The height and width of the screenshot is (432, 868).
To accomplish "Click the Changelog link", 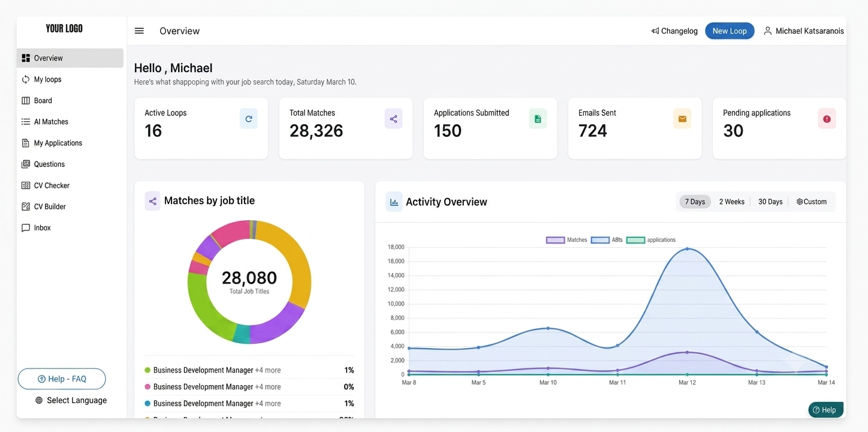I will coord(674,31).
